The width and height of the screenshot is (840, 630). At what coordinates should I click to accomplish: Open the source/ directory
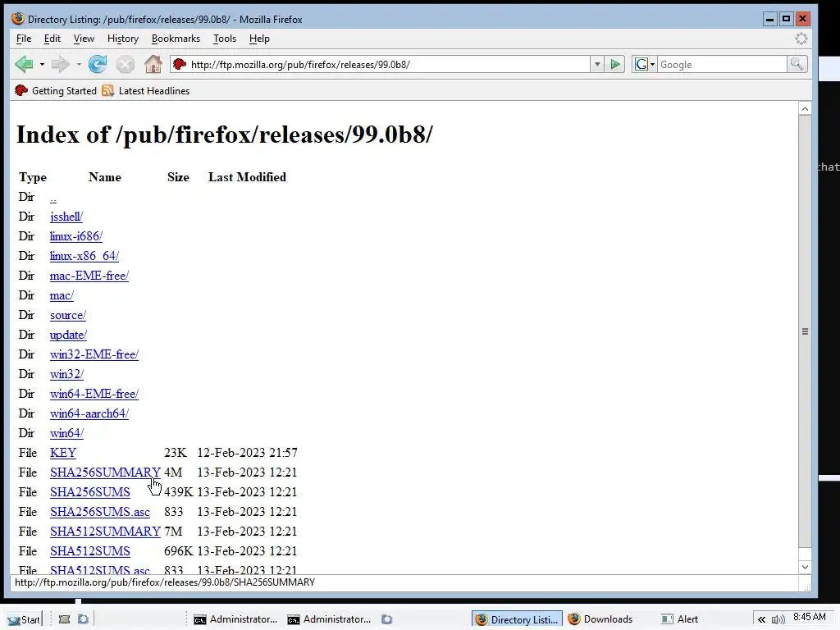pos(67,315)
